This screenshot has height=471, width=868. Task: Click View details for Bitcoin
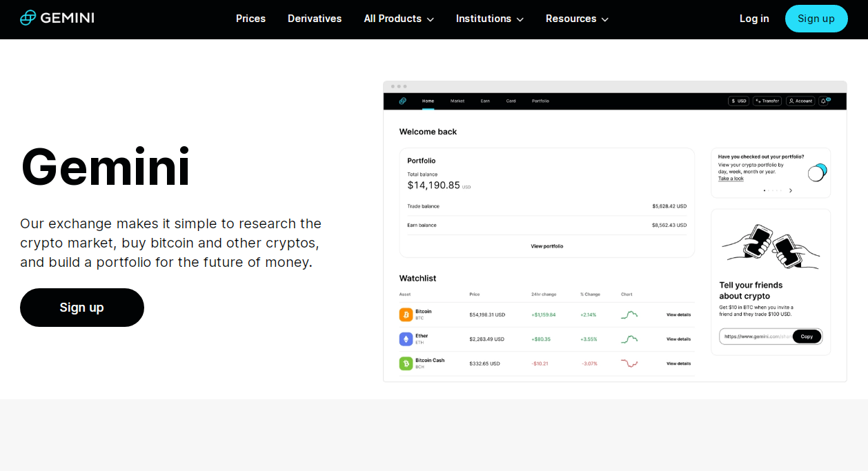(x=678, y=314)
